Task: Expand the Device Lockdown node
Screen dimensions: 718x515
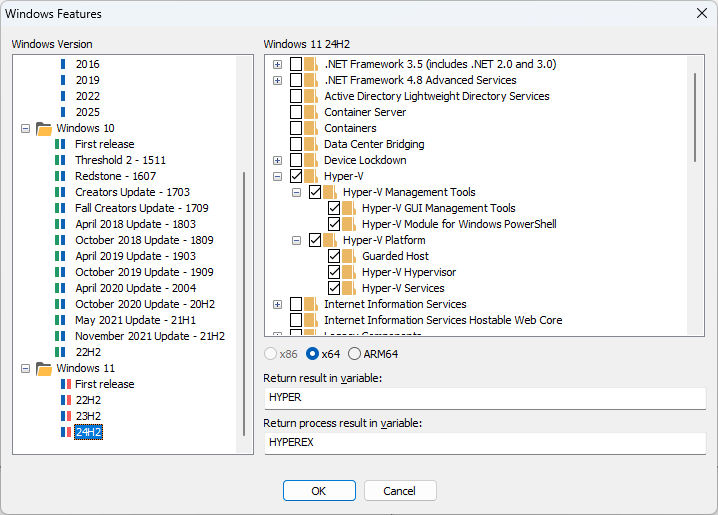Action: click(x=277, y=161)
